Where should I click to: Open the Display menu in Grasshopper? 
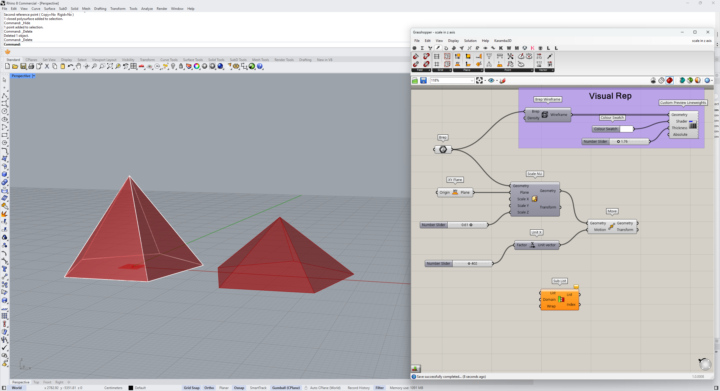(x=453, y=40)
